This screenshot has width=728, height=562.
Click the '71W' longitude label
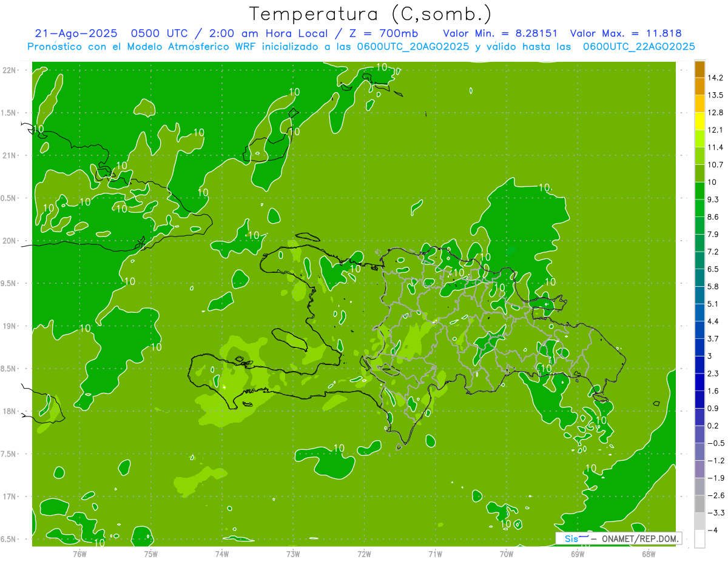435,554
